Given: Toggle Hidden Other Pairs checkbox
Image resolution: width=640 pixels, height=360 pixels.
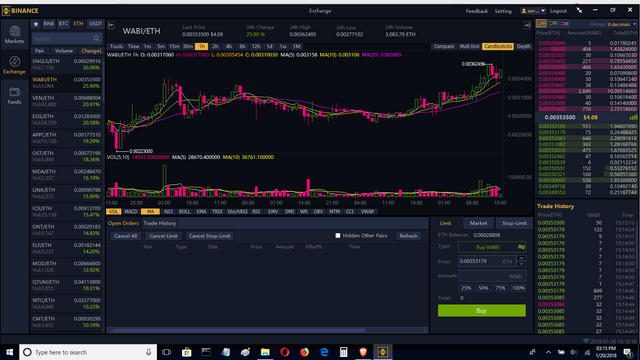Looking at the screenshot, I should click(338, 236).
